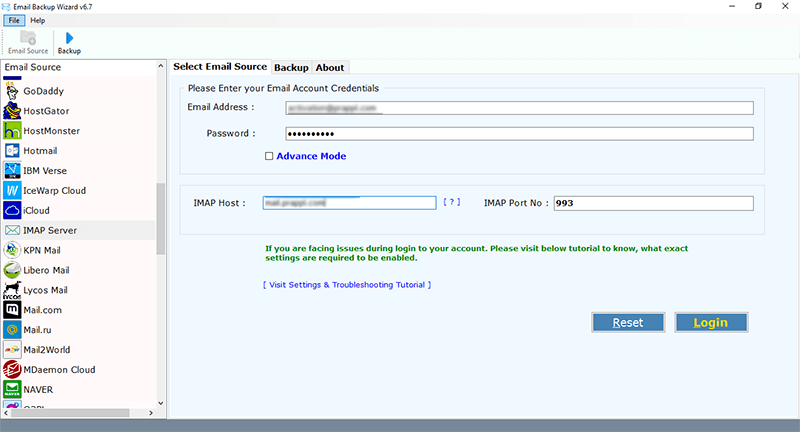The image size is (800, 432).
Task: Select the MDaemon Cloud icon
Action: tap(12, 369)
